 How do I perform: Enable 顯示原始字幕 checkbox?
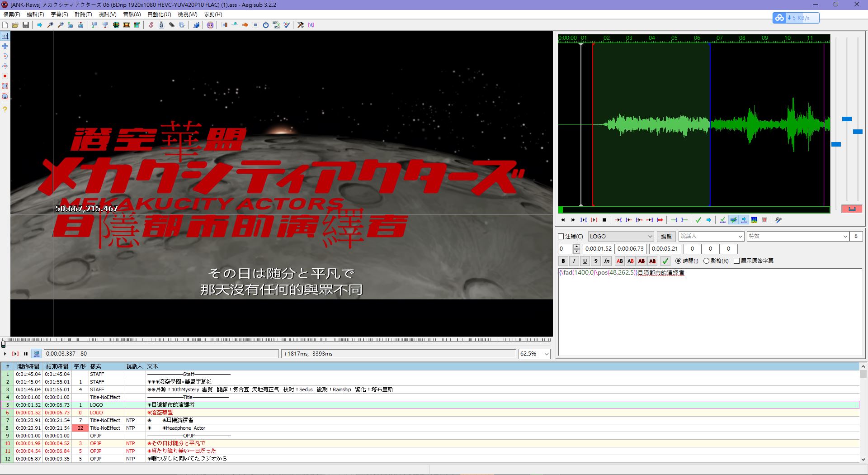click(736, 261)
